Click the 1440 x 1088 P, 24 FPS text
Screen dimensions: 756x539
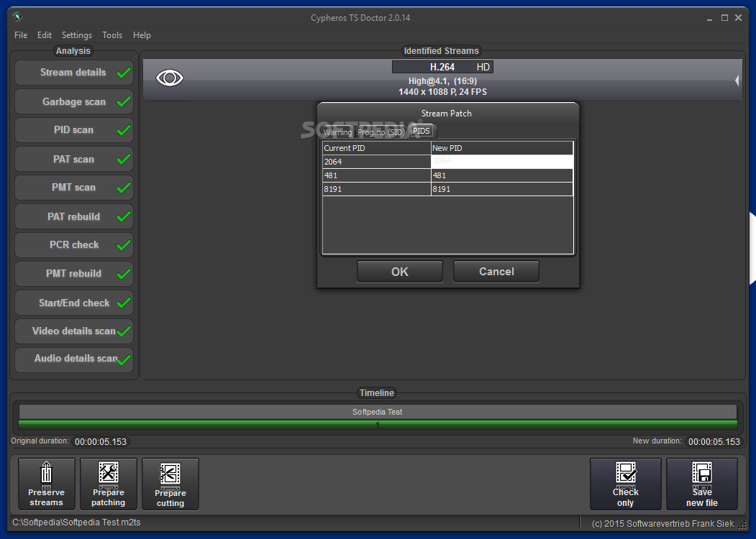442,92
